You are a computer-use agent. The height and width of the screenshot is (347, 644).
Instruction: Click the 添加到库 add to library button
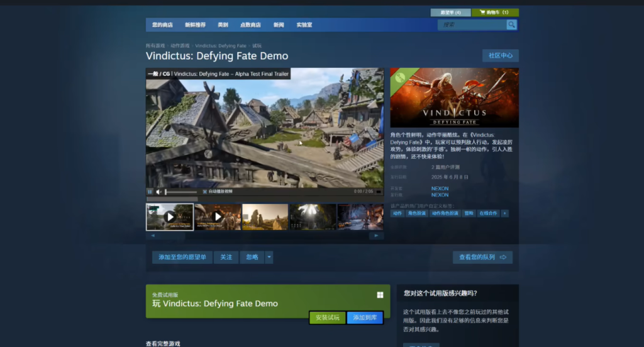pyautogui.click(x=365, y=317)
